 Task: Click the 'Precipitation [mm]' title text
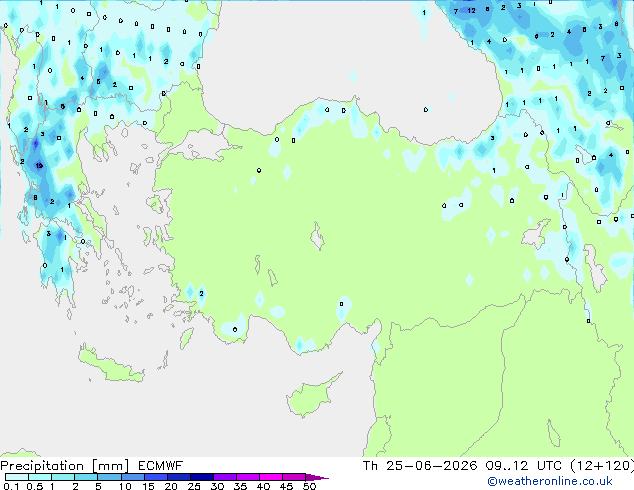[x=65, y=466]
